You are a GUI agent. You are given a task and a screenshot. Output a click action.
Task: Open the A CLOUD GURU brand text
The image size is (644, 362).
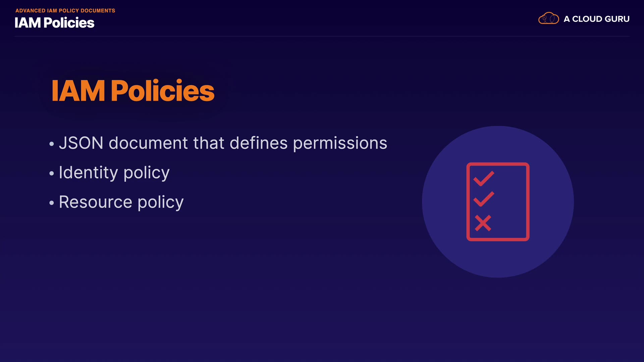click(x=596, y=19)
